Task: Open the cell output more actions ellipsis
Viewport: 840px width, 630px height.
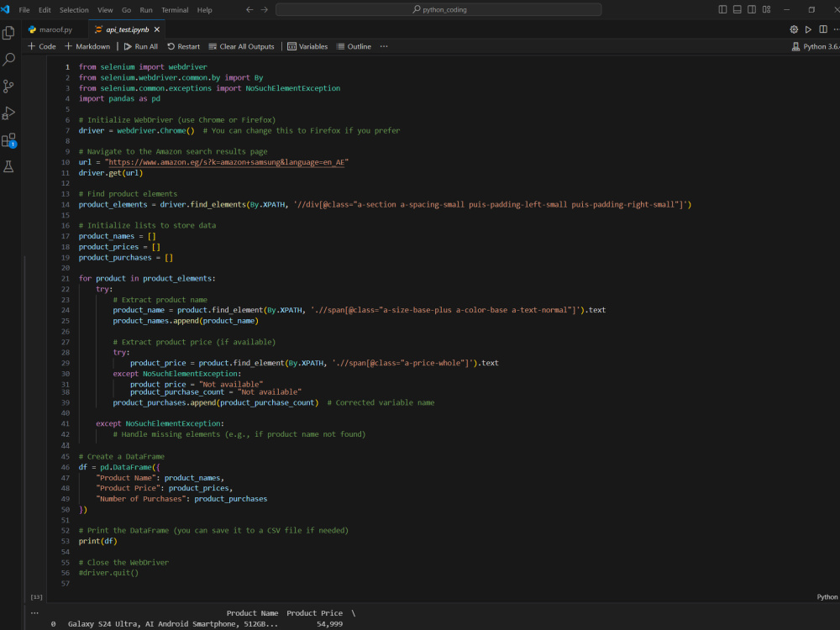Action: click(34, 613)
